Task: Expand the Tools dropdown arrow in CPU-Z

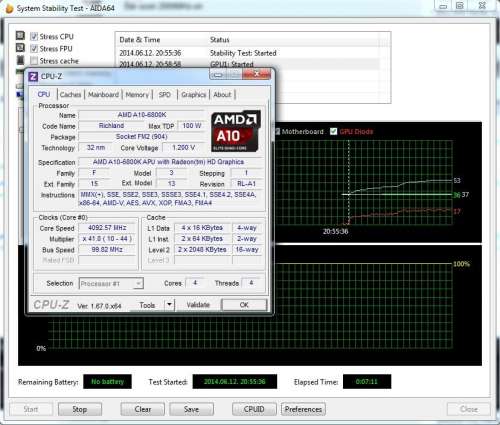Action: [x=169, y=305]
